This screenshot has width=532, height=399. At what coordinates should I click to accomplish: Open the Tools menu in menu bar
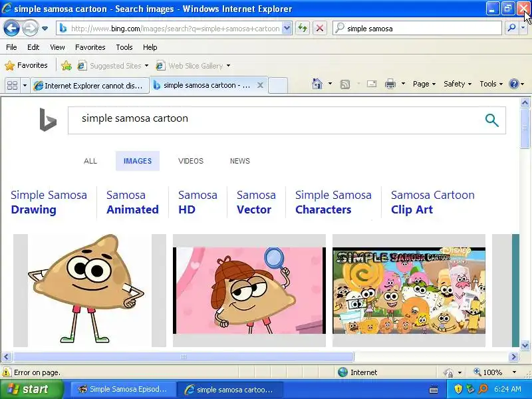pyautogui.click(x=124, y=47)
